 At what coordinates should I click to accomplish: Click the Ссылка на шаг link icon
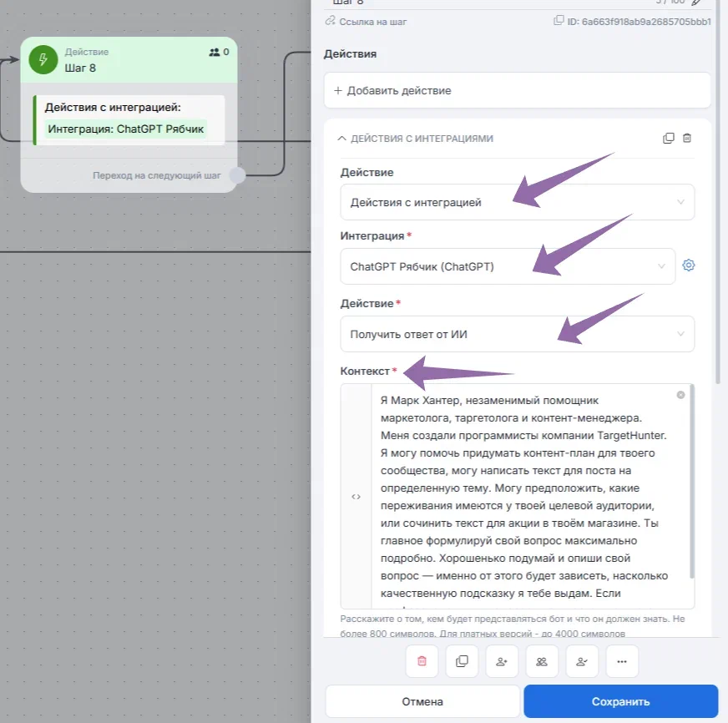[x=330, y=21]
